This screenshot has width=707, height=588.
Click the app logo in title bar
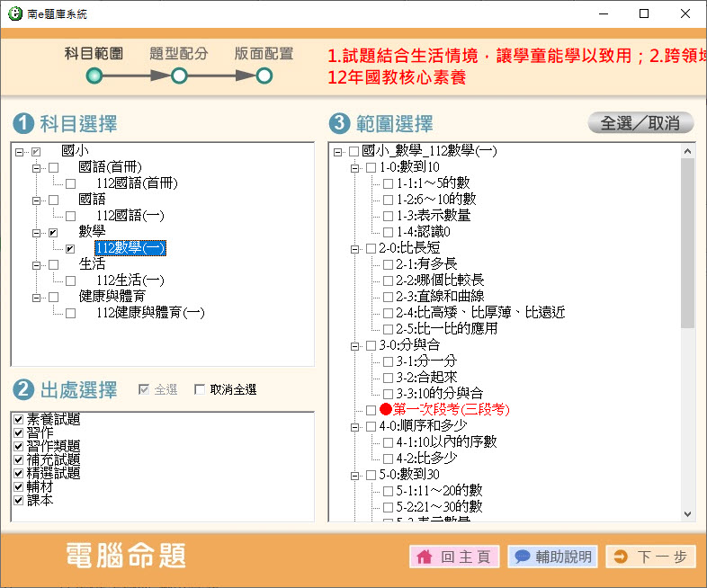coord(13,13)
